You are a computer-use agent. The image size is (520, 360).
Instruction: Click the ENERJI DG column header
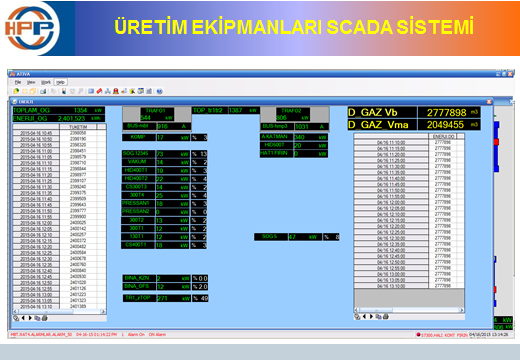point(443,136)
